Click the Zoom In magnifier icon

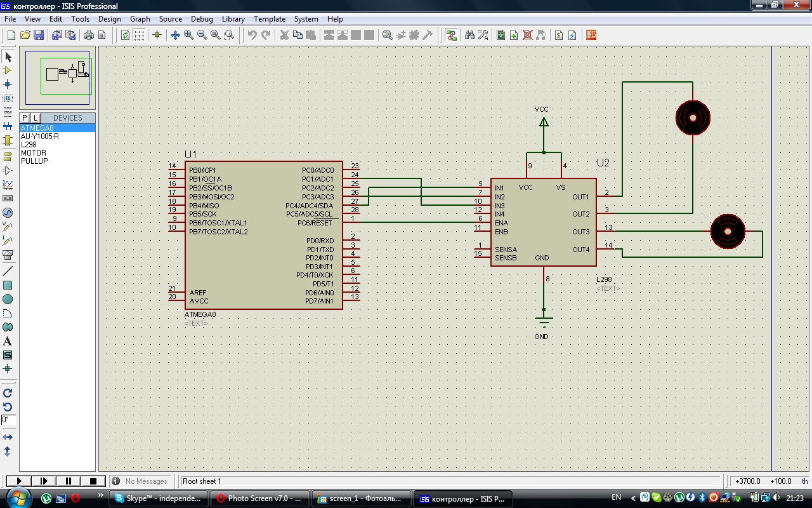point(188,36)
